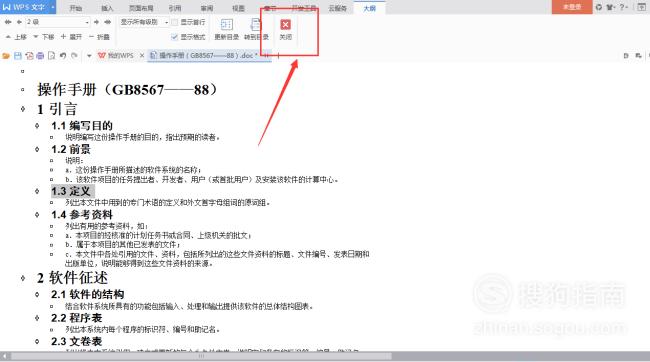Click the outline marker beside 1 引言
Screen dimensions: 650x362
pyautogui.click(x=23, y=109)
